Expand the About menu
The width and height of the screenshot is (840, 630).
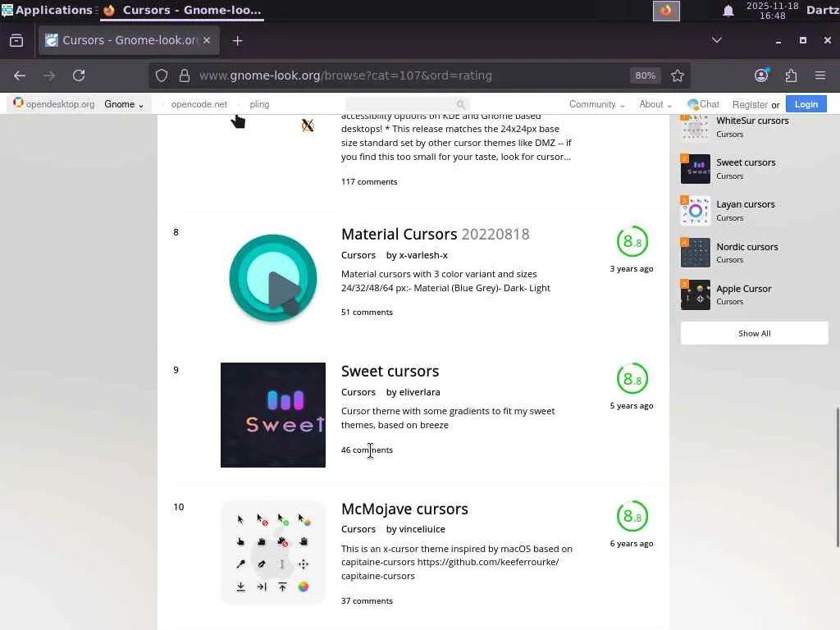click(x=655, y=104)
